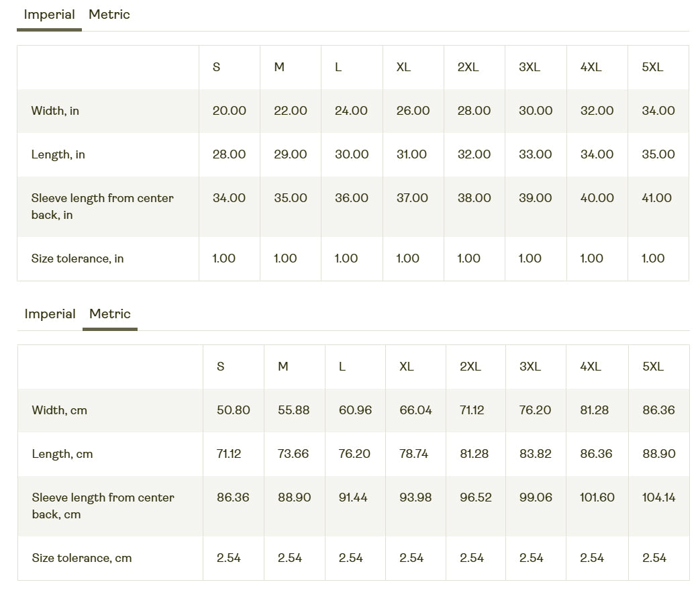Select the "Length, cm" row label
The image size is (700, 615).
click(x=62, y=454)
